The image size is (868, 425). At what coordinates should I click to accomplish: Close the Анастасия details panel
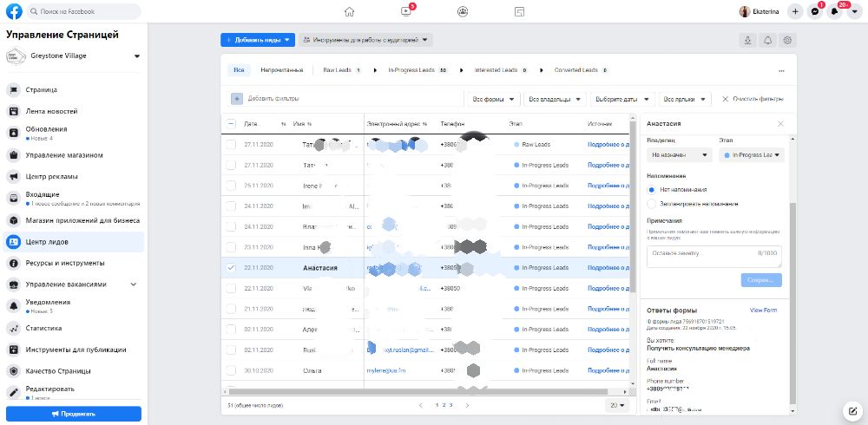(780, 124)
